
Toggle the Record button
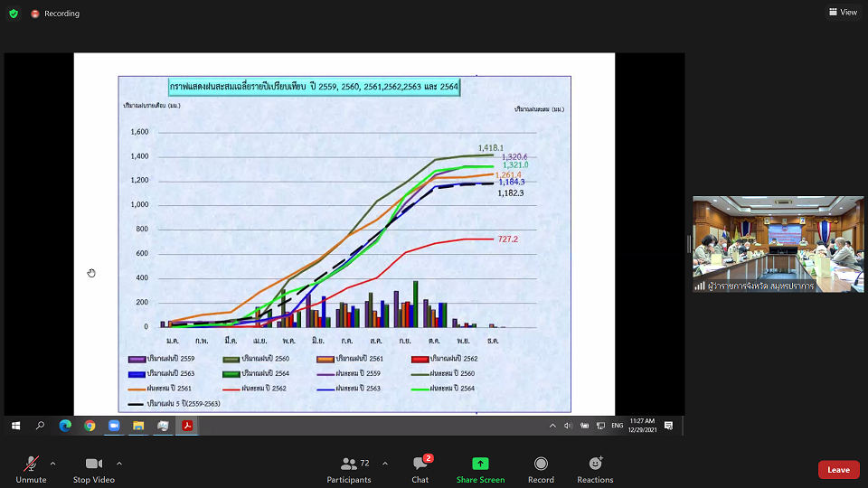541,470
